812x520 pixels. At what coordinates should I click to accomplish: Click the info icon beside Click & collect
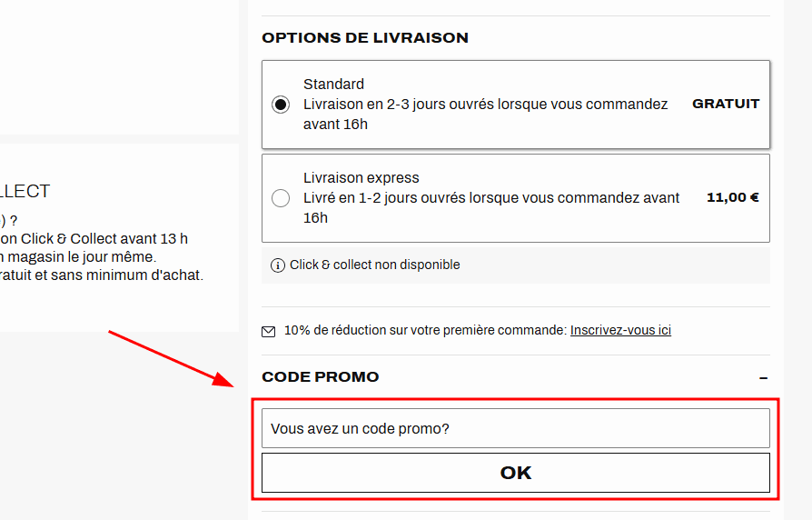coord(278,265)
